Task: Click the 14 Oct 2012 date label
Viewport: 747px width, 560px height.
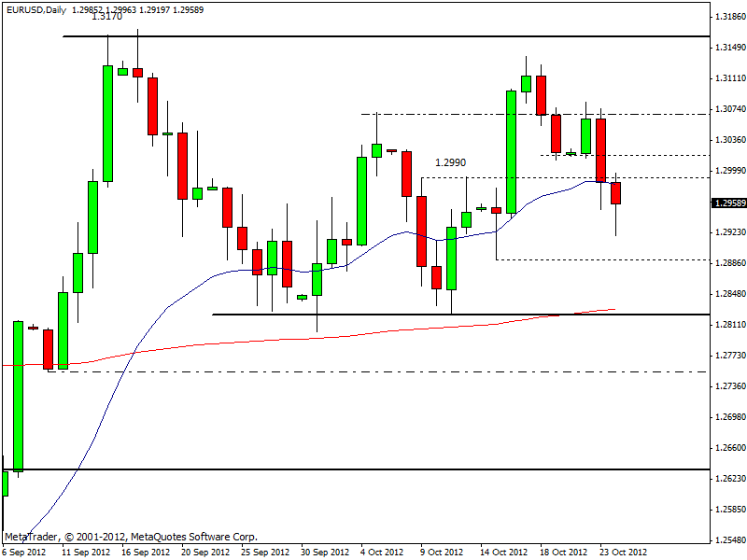Action: click(x=504, y=552)
